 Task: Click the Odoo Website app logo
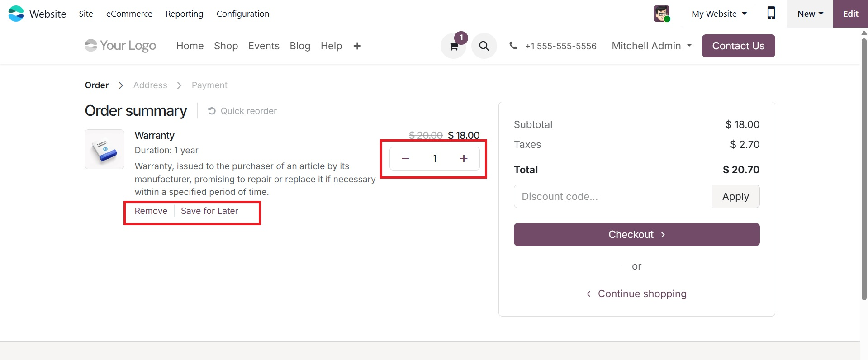tap(16, 14)
